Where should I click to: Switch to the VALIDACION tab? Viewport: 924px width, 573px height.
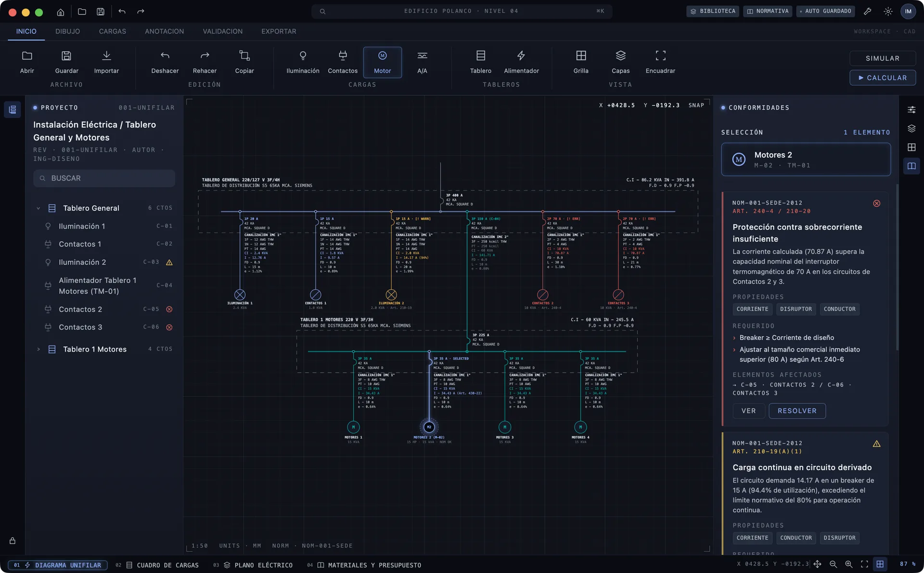coord(223,31)
